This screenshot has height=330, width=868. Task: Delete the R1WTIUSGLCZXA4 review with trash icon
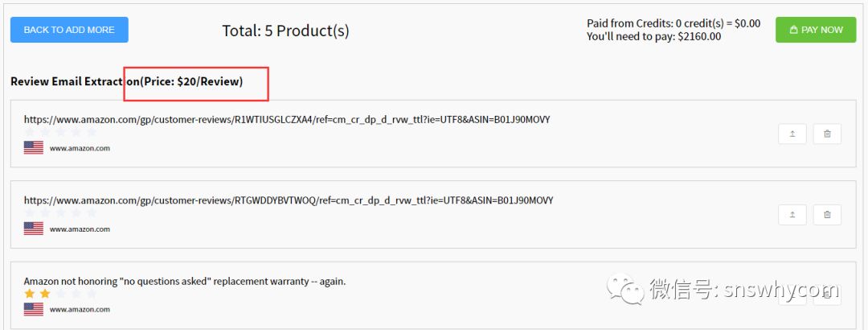827,134
